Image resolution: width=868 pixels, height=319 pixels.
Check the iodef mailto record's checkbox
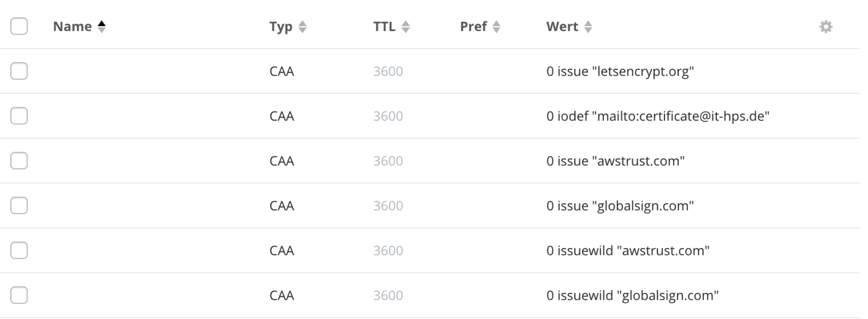click(x=19, y=116)
